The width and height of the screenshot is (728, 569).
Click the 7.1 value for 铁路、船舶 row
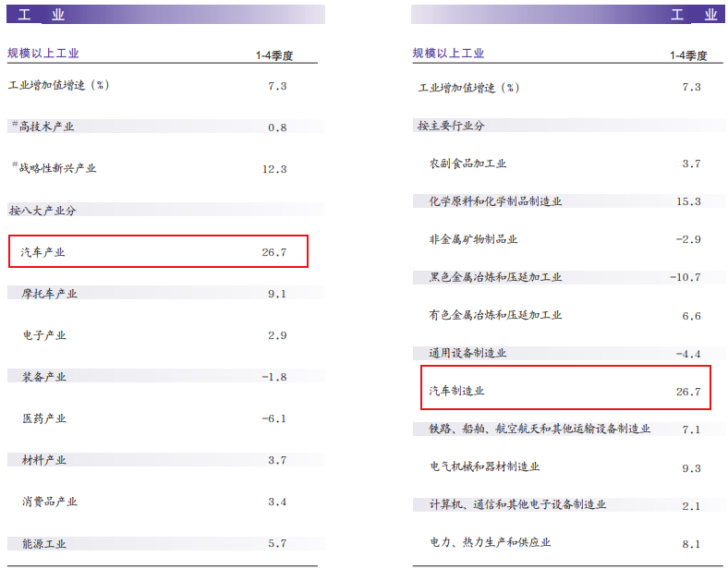click(691, 430)
